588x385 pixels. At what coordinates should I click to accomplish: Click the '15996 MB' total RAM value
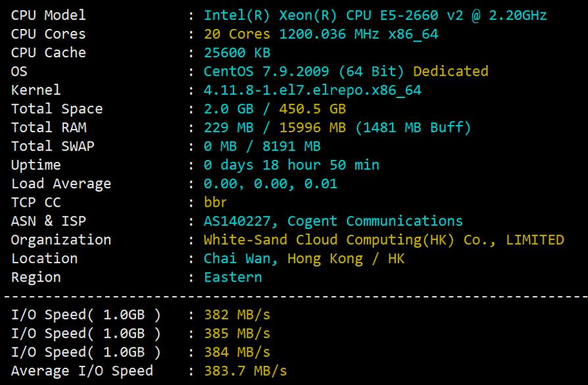(x=312, y=128)
